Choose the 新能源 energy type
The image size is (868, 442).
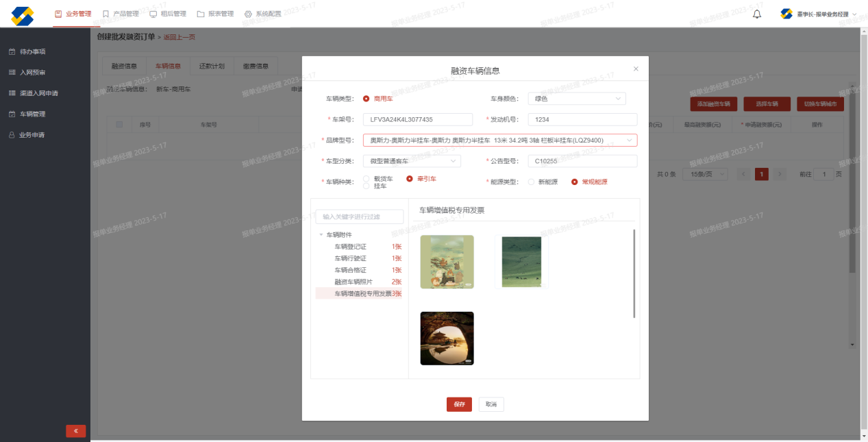(x=531, y=182)
